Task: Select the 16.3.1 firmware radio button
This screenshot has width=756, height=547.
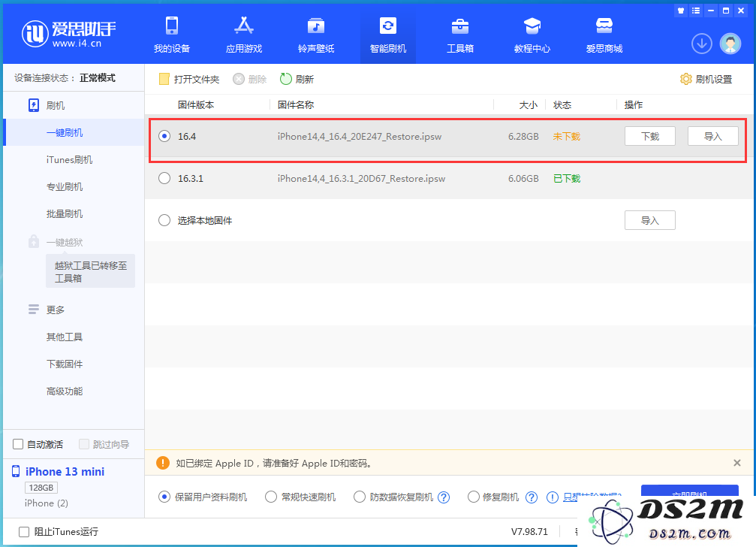Action: tap(164, 179)
